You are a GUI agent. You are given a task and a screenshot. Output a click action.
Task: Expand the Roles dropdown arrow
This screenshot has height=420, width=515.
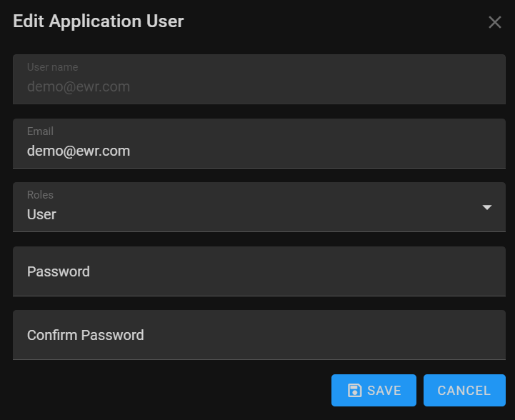click(486, 207)
